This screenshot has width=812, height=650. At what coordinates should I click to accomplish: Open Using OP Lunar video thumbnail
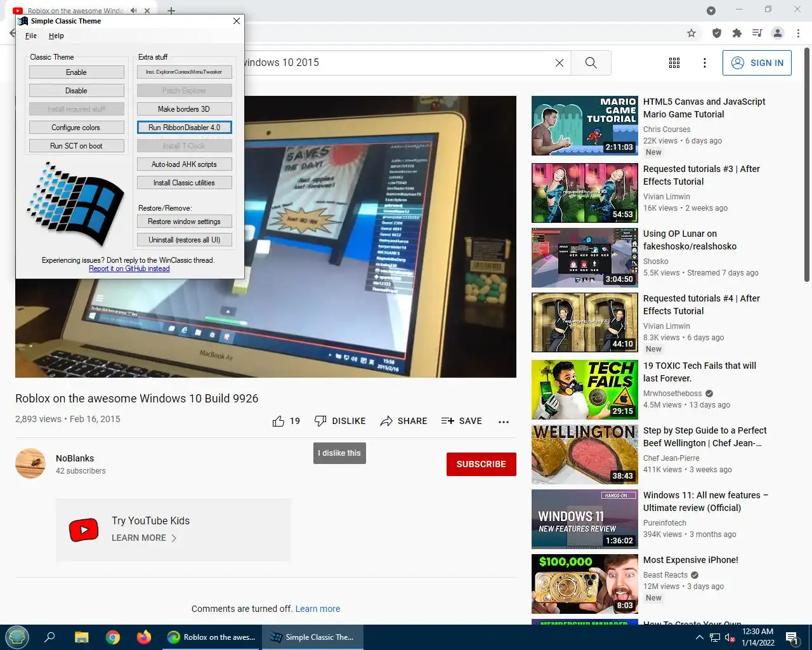point(585,258)
